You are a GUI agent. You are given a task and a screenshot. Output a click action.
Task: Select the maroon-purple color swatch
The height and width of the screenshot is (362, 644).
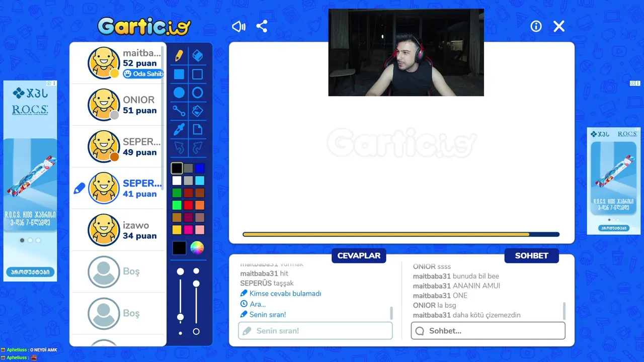pyautogui.click(x=188, y=217)
